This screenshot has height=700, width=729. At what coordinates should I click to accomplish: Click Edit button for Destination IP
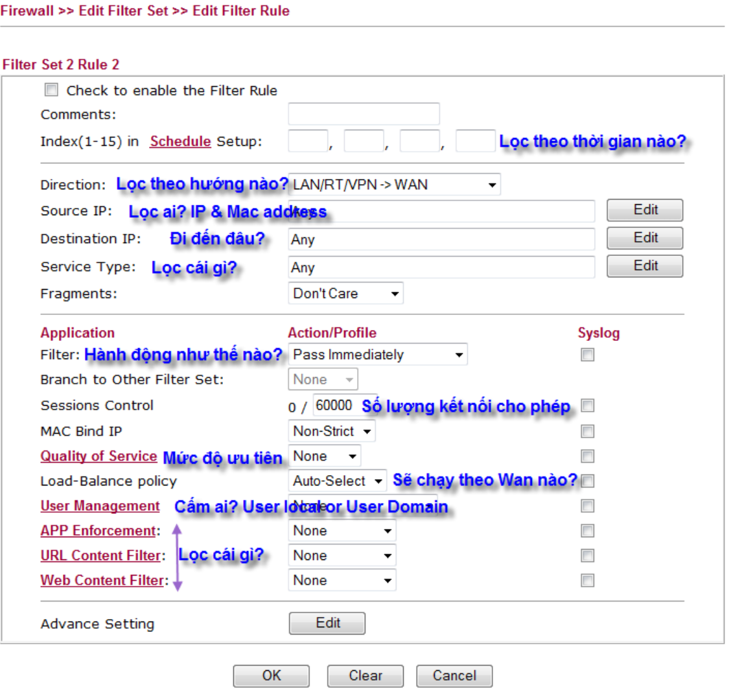tap(645, 238)
